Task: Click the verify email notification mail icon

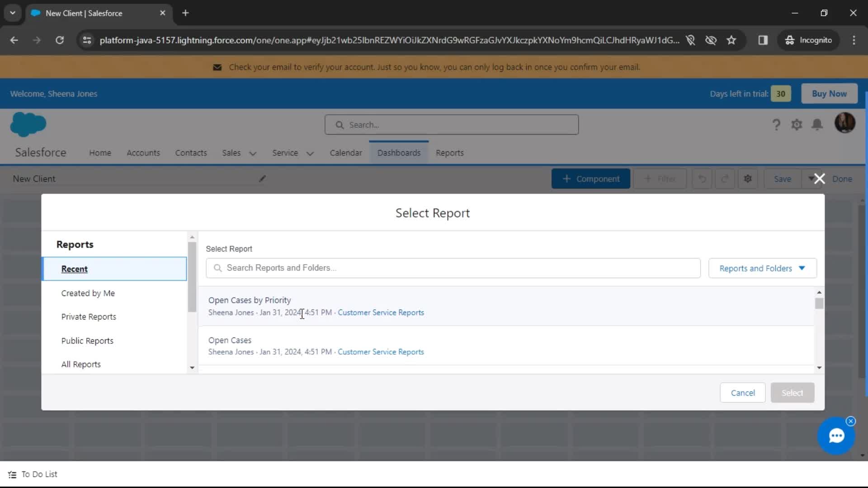Action: (217, 67)
